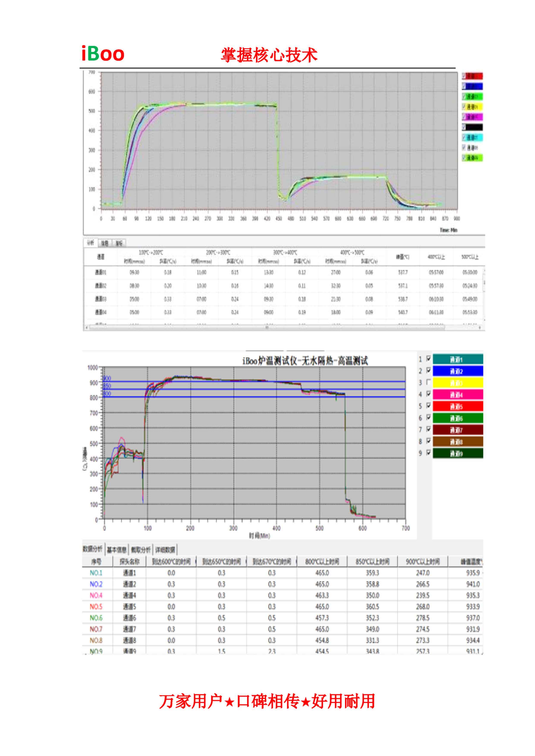Image resolution: width=535 pixels, height=756 pixels.
Task: Uncheck the checkbox numbered 8 beside 通道8
Action: pyautogui.click(x=428, y=441)
